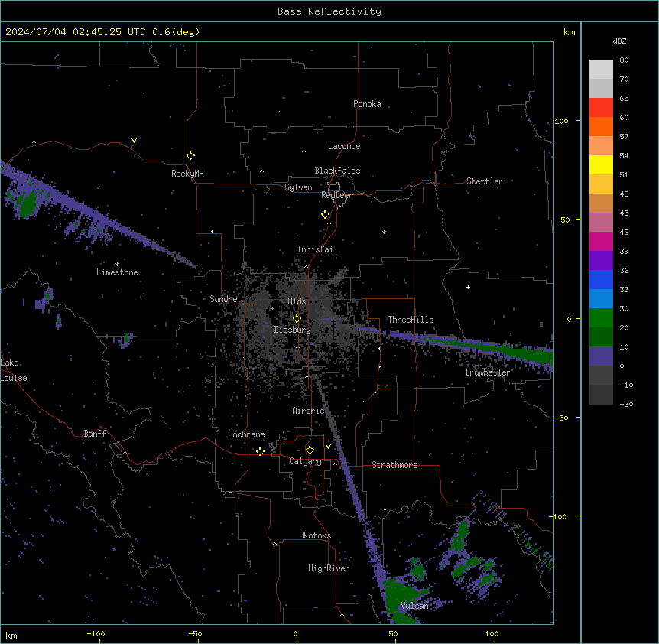Screen dimensions: 659x644
Task: Select the bright yellow 54-51 dBZ swatch
Action: pos(601,164)
